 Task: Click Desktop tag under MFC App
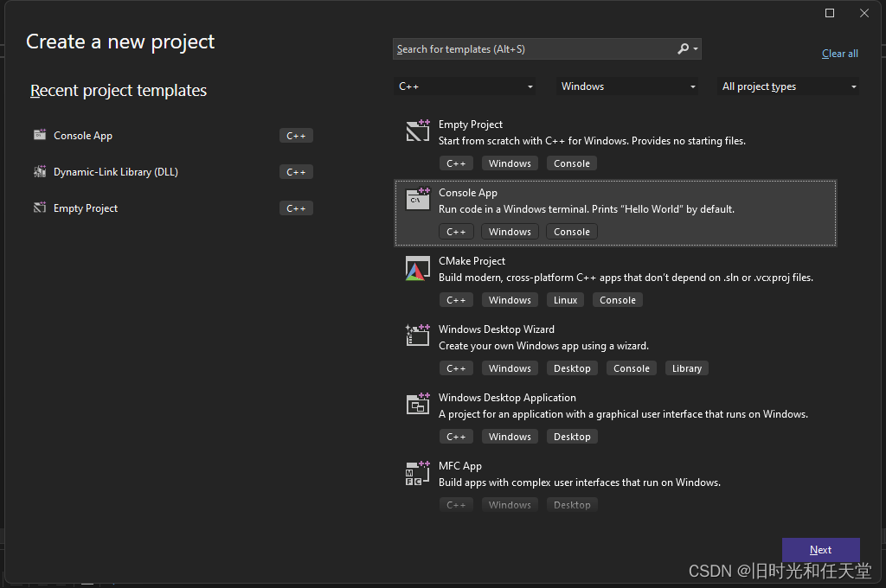(572, 505)
